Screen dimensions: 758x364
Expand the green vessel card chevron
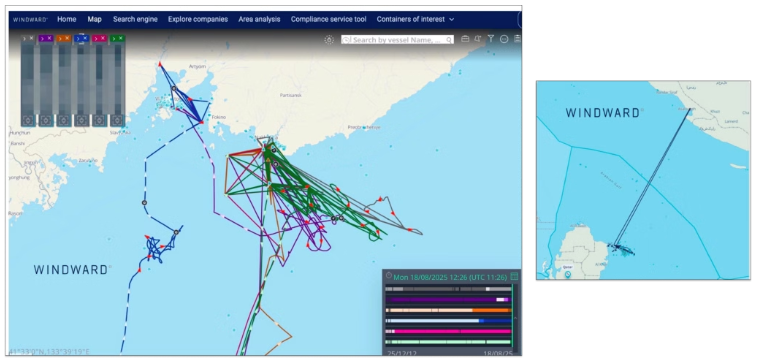coord(114,39)
